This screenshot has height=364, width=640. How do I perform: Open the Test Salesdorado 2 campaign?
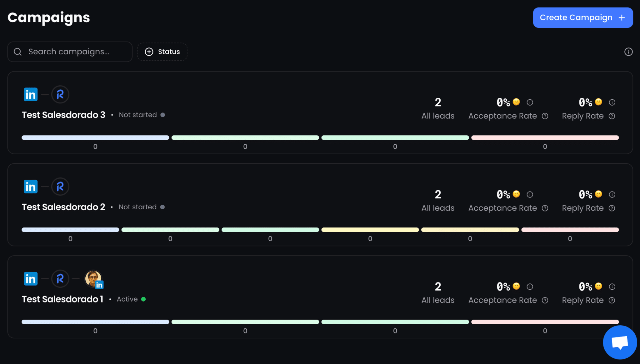coord(63,207)
